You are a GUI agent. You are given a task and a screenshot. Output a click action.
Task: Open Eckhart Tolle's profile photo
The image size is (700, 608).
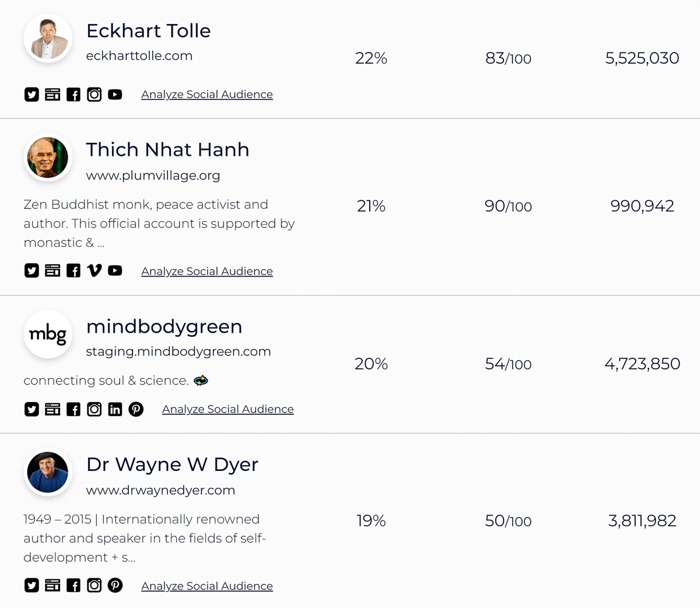pos(48,39)
